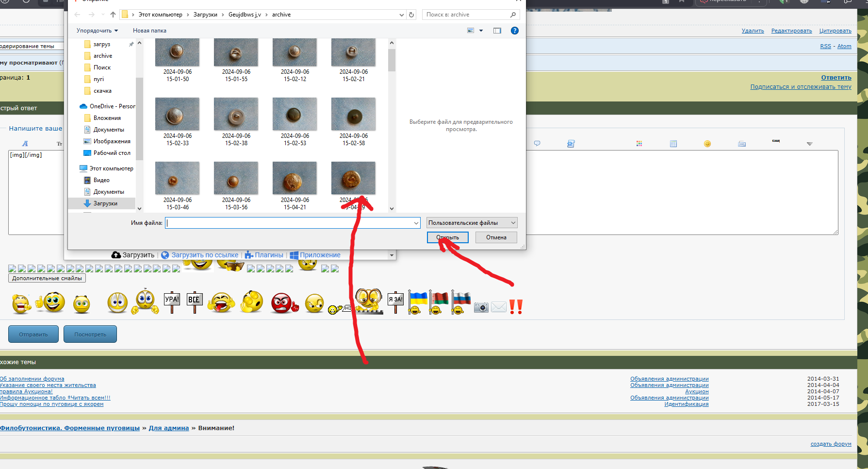The width and height of the screenshot is (868, 469).
Task: Select Рабочий стол in the folder tree
Action: pos(107,153)
